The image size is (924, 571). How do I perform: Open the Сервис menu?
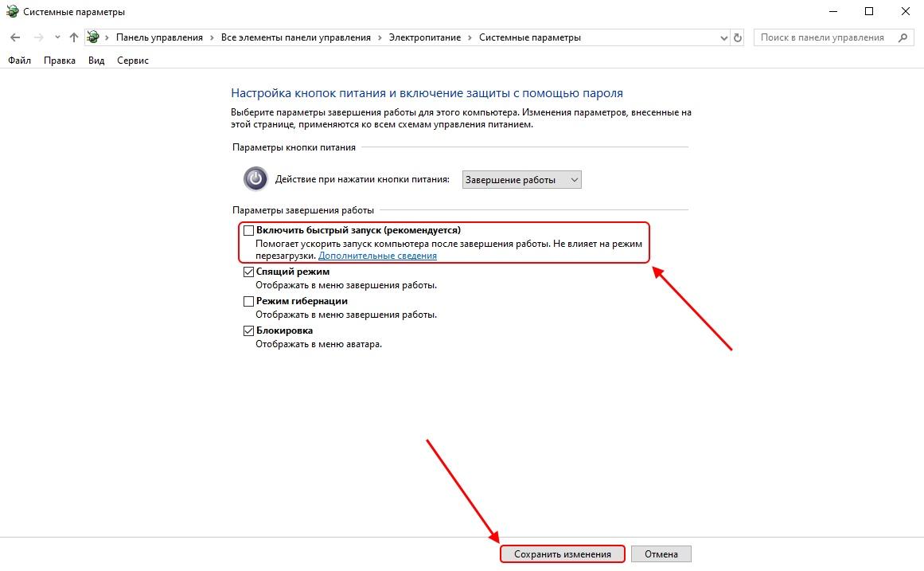[133, 61]
